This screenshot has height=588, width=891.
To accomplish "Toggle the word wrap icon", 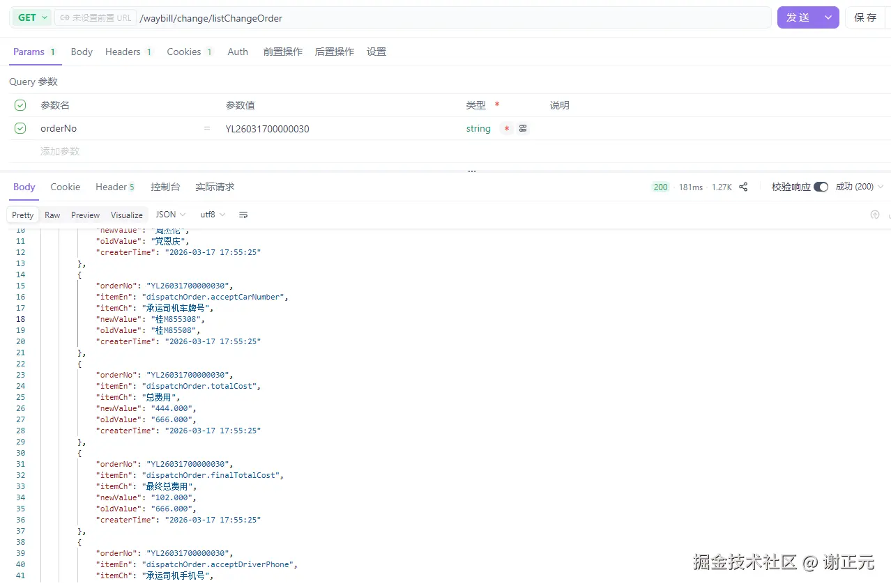I will click(243, 215).
